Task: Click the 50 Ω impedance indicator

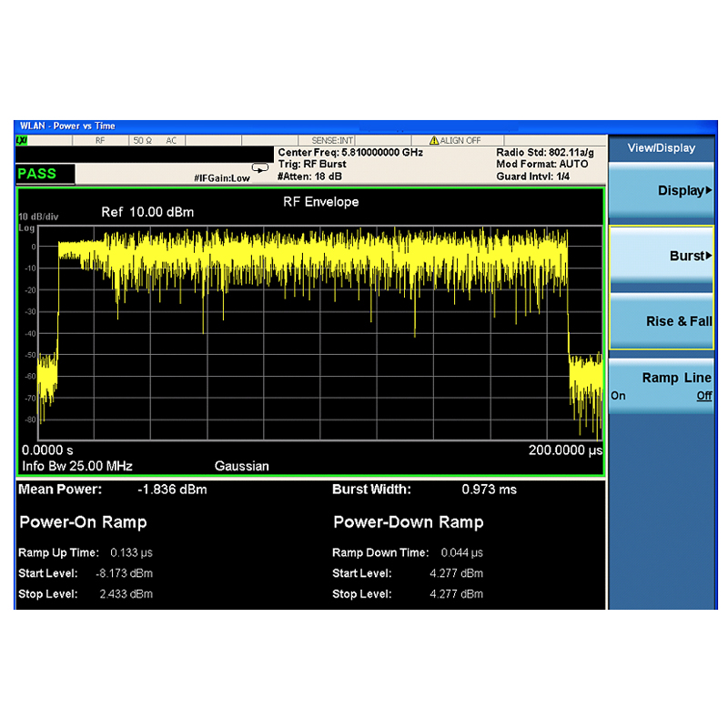Action: point(143,140)
